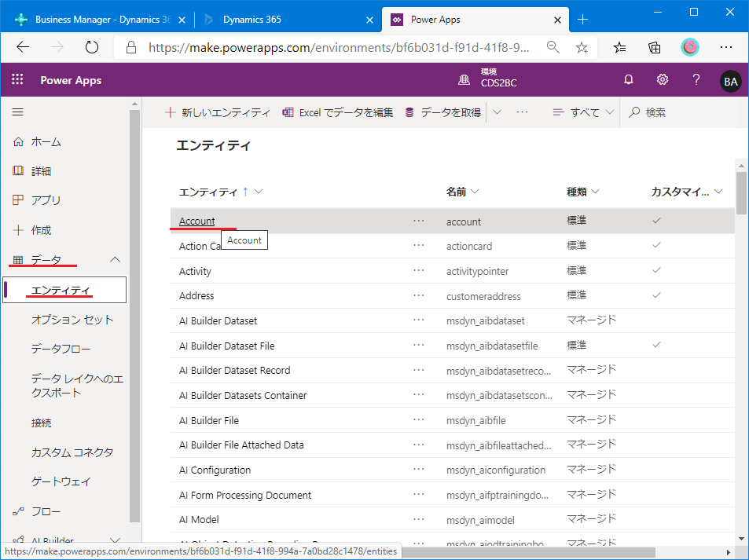Viewport: 749px width, 560px height.
Task: Open 名前 column header dropdown
Action: 475,192
